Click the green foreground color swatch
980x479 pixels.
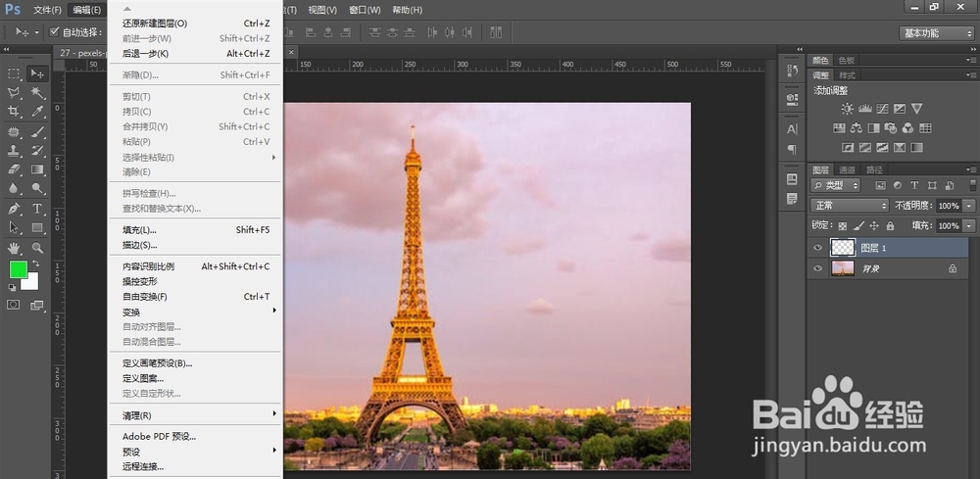pos(18,269)
